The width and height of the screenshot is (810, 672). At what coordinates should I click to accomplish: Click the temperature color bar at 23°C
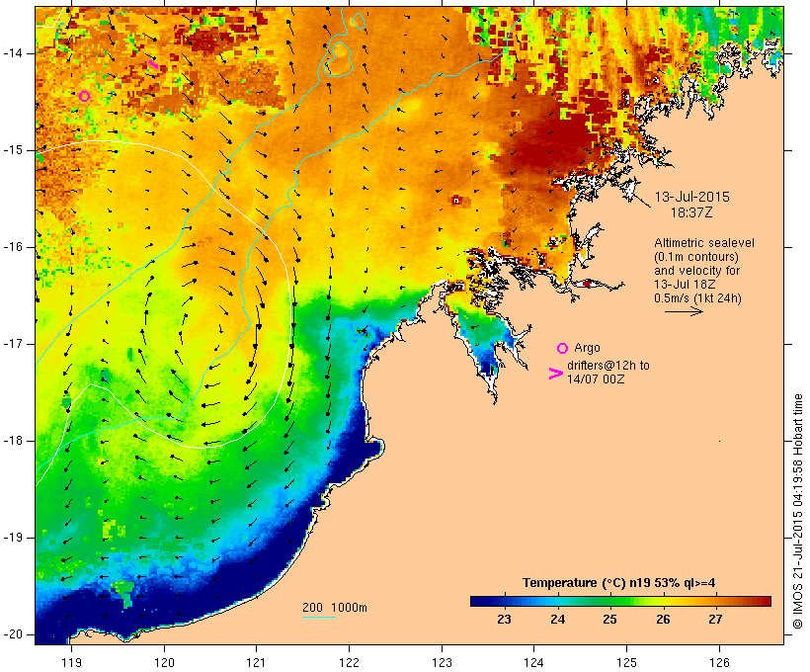pyautogui.click(x=504, y=601)
